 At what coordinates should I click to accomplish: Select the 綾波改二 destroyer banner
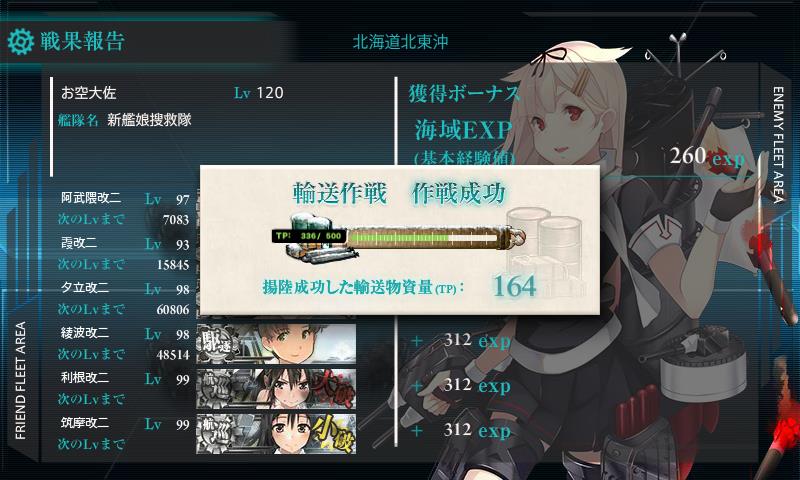click(276, 343)
